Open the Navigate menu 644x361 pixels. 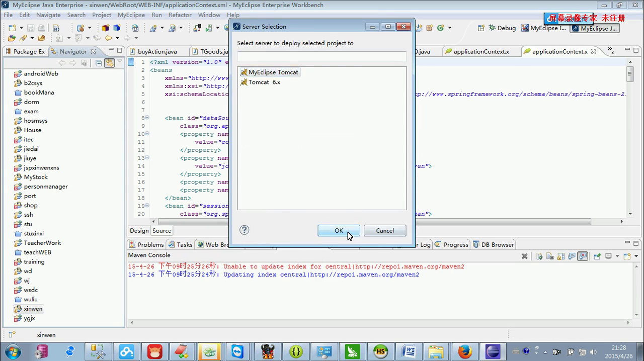[48, 15]
